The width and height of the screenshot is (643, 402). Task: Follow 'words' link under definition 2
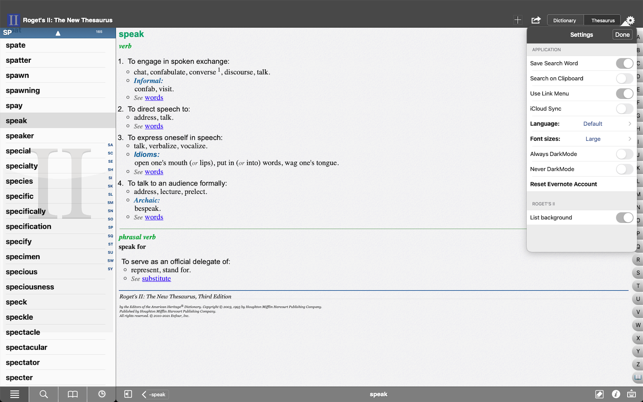click(154, 126)
